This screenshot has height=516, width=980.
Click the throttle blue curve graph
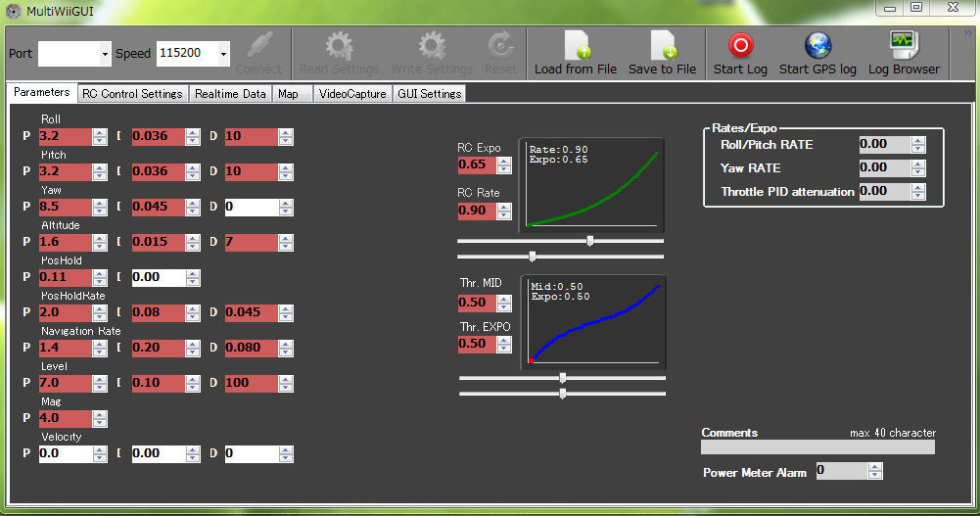tap(593, 323)
